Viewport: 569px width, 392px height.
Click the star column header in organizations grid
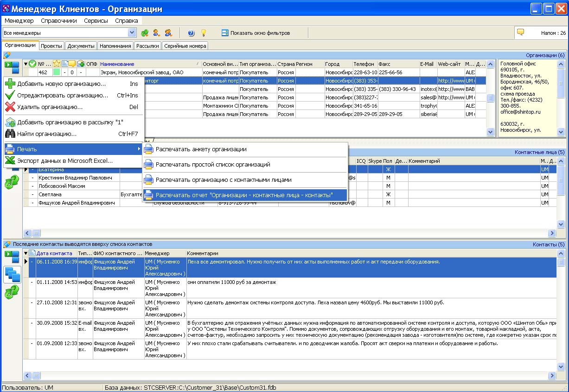(x=57, y=64)
